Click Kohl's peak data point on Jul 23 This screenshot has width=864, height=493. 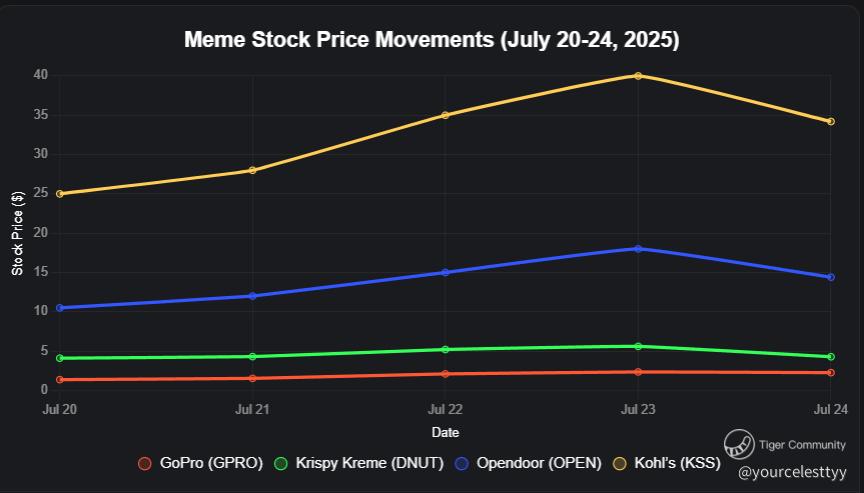(638, 76)
